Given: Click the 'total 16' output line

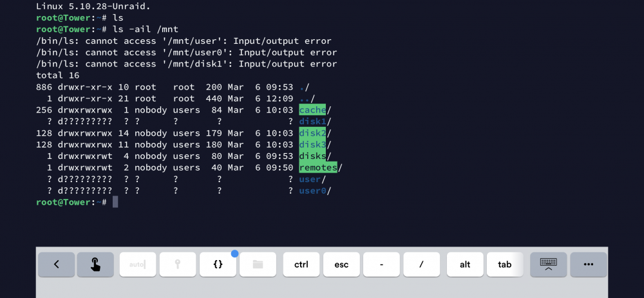Looking at the screenshot, I should 57,75.
